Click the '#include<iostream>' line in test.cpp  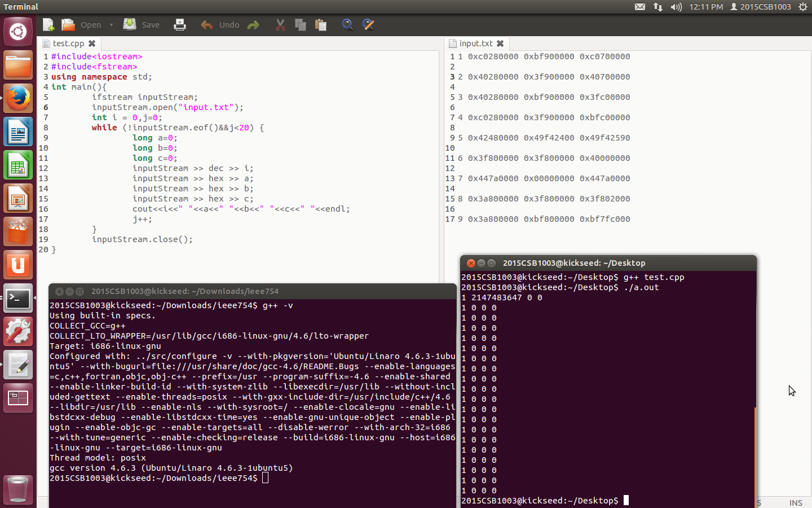point(96,56)
